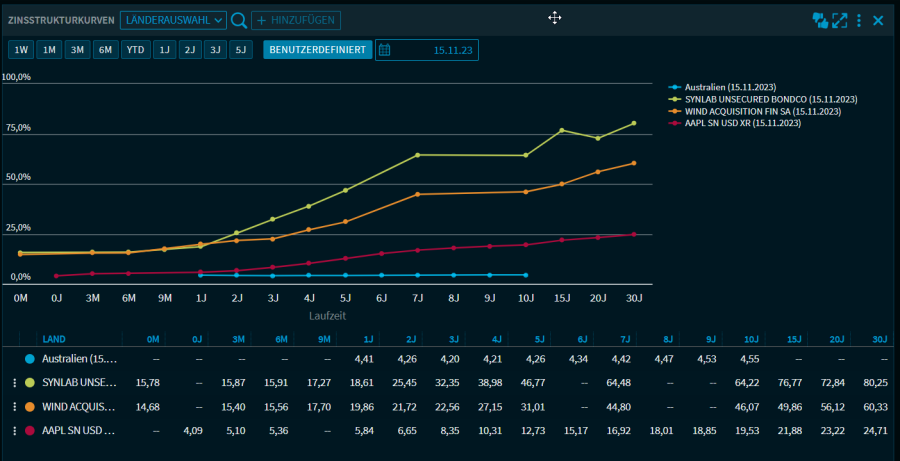Open row menu for SYNLAB UNSECURED row

(14, 382)
